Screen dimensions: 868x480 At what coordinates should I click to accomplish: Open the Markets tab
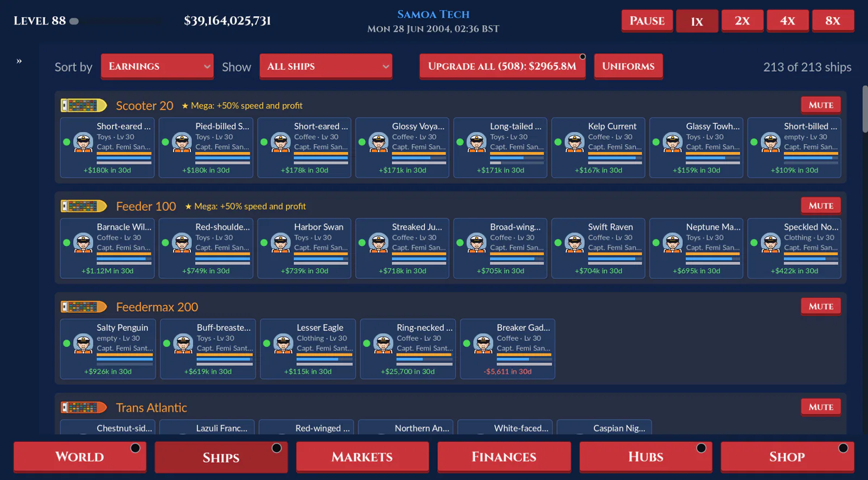(x=362, y=457)
